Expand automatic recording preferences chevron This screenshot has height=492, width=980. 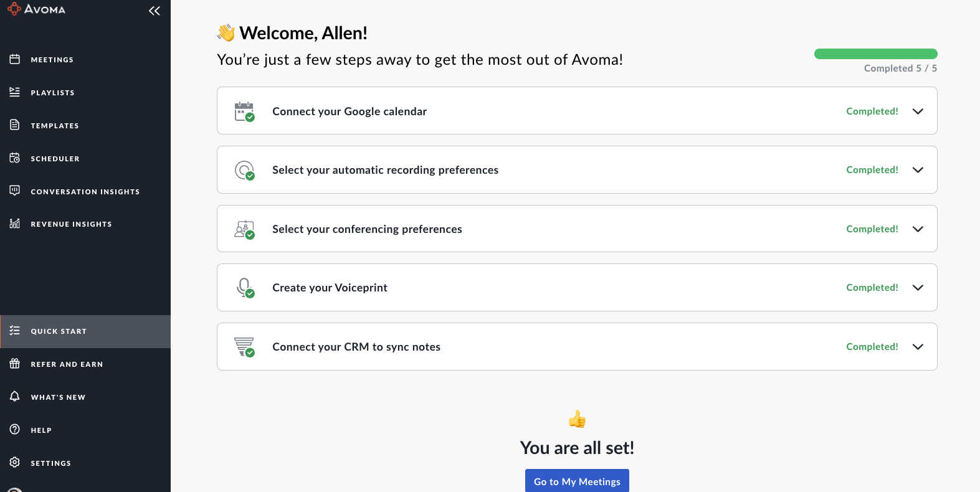pos(918,170)
